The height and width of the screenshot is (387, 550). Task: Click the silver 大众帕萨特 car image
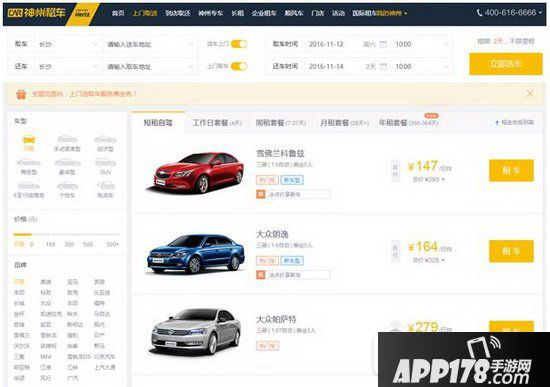click(196, 331)
